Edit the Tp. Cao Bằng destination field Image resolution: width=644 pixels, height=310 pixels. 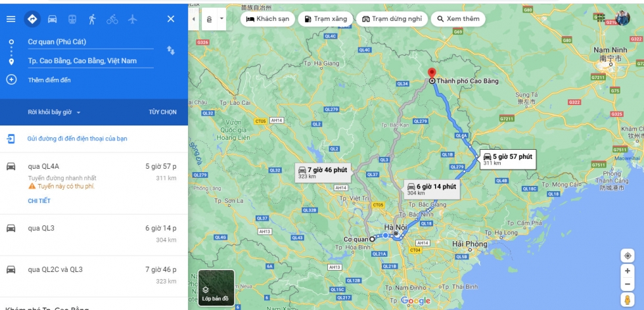tap(91, 61)
